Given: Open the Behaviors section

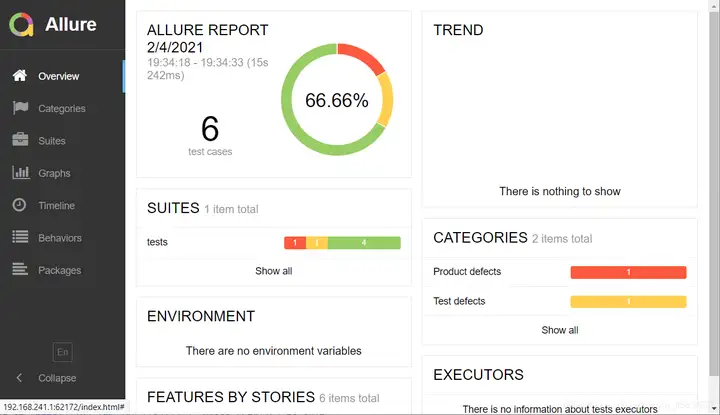Looking at the screenshot, I should (62, 238).
